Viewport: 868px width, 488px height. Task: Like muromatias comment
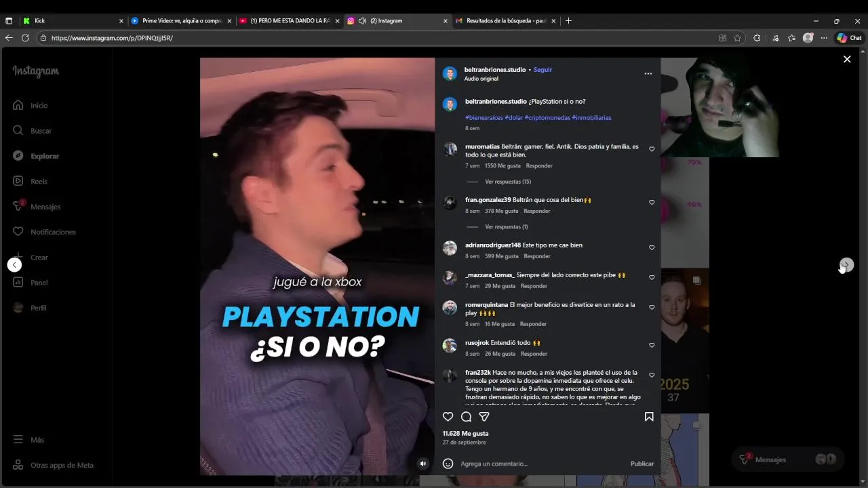(652, 149)
